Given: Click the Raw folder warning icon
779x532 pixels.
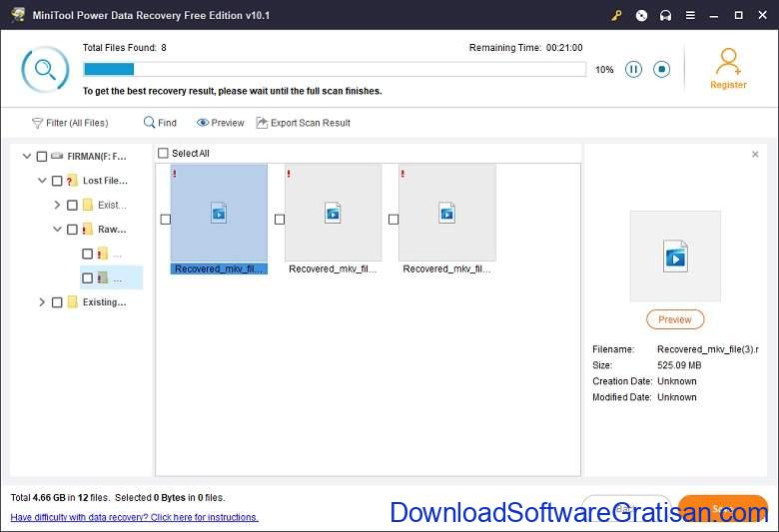Looking at the screenshot, I should coord(88,230).
